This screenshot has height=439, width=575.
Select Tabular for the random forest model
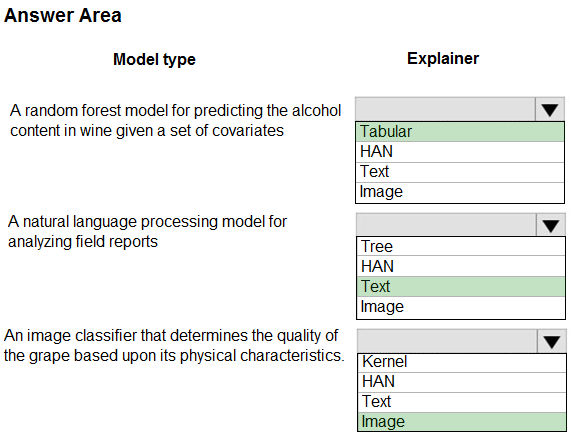coord(459,132)
